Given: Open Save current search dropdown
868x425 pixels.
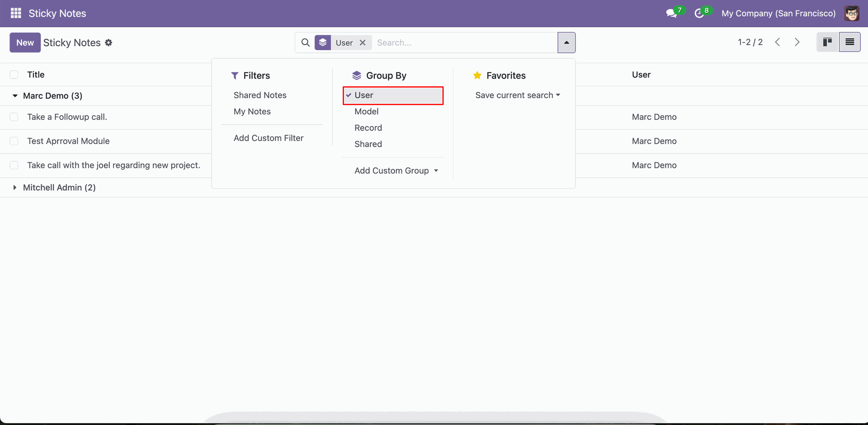Looking at the screenshot, I should pos(518,95).
